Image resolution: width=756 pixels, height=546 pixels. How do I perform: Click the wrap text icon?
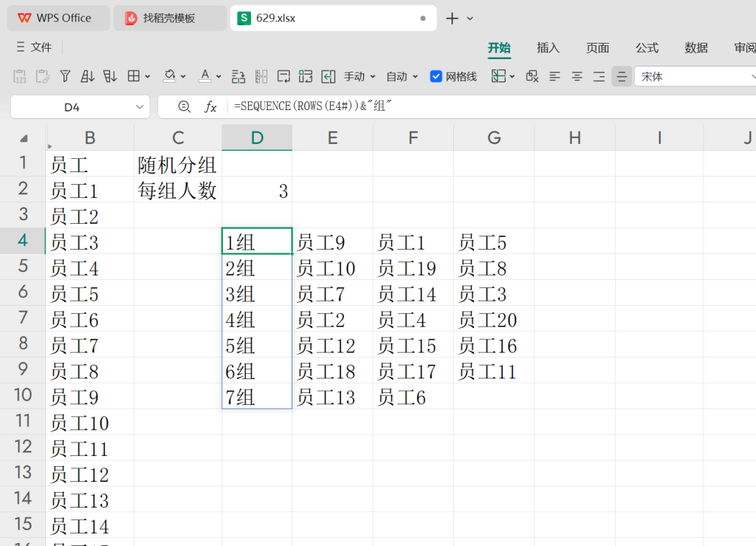point(283,76)
